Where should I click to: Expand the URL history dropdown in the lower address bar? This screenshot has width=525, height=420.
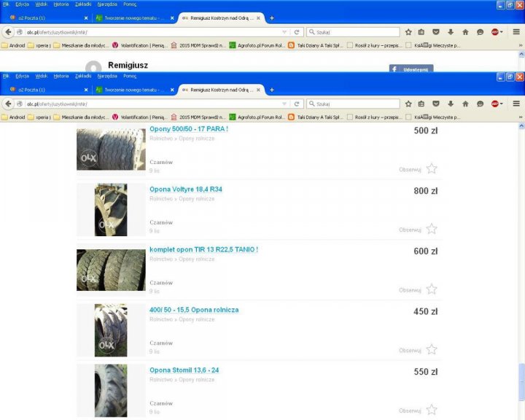[x=284, y=104]
